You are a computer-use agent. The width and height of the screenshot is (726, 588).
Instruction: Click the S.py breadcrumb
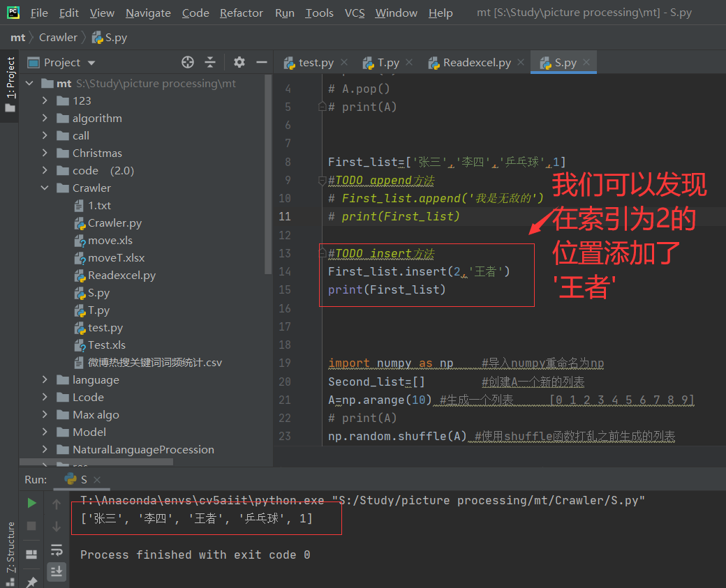click(110, 38)
